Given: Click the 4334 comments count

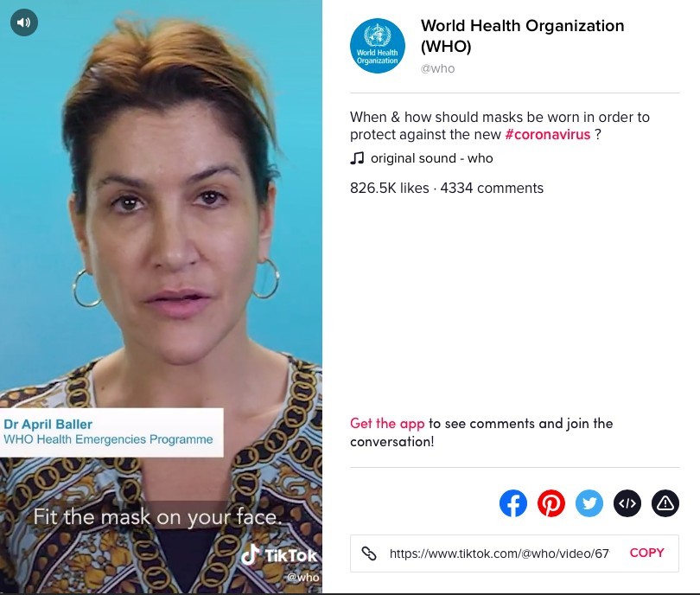Looking at the screenshot, I should coord(492,188).
